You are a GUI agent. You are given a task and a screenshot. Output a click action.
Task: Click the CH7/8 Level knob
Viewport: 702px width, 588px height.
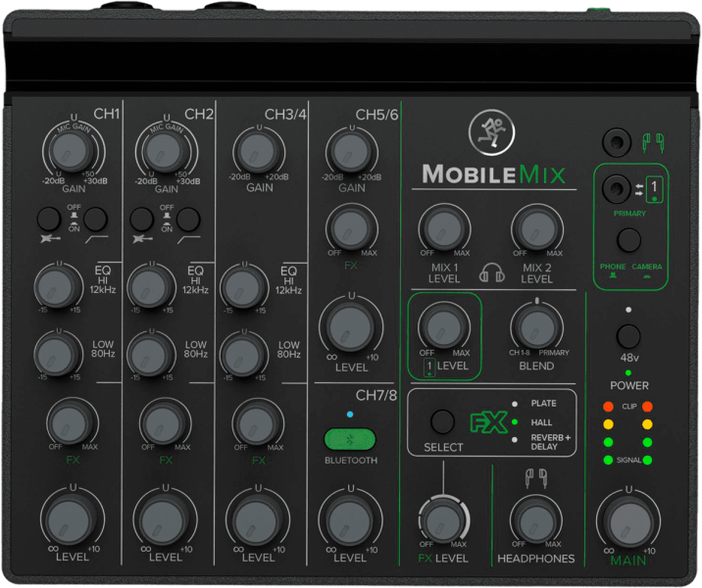coord(350,517)
